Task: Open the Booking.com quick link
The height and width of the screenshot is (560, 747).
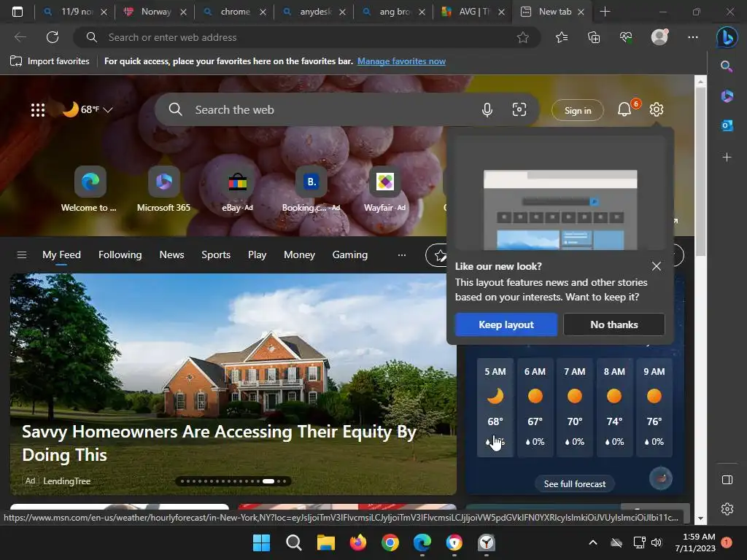Action: 311,189
